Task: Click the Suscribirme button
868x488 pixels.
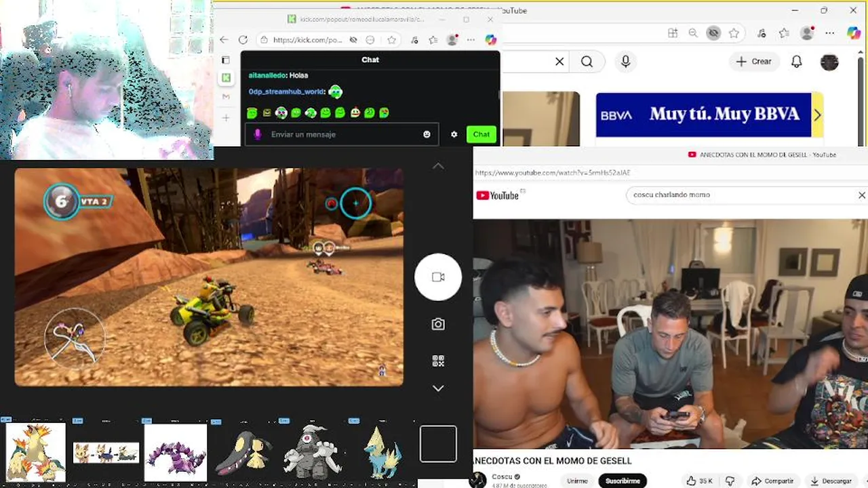Action: [x=623, y=481]
